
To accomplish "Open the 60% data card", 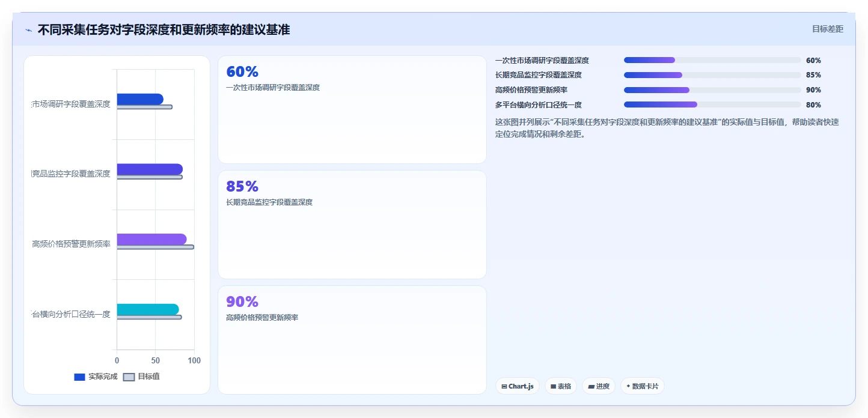I will click(x=352, y=109).
